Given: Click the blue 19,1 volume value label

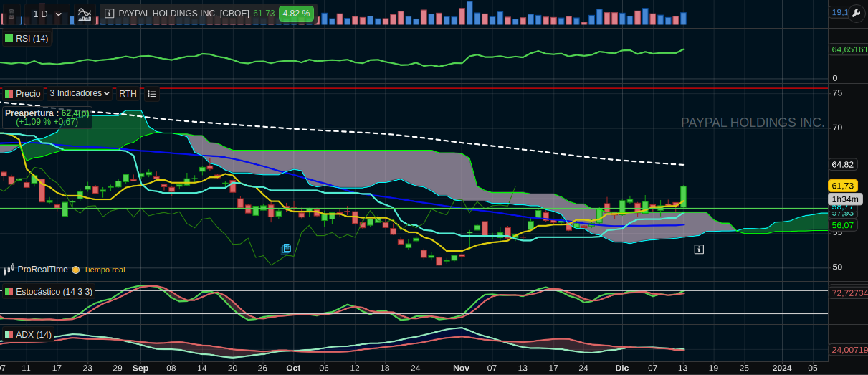Looking at the screenshot, I should [839, 12].
